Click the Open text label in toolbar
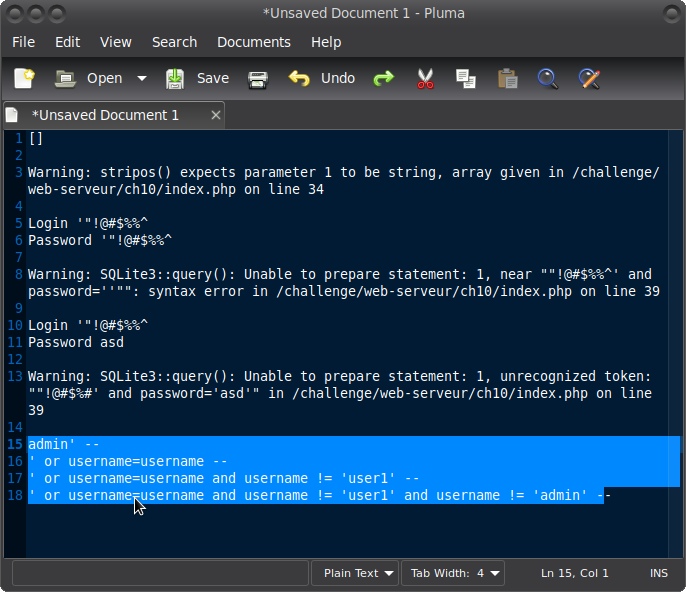The height and width of the screenshot is (592, 686). pos(105,78)
